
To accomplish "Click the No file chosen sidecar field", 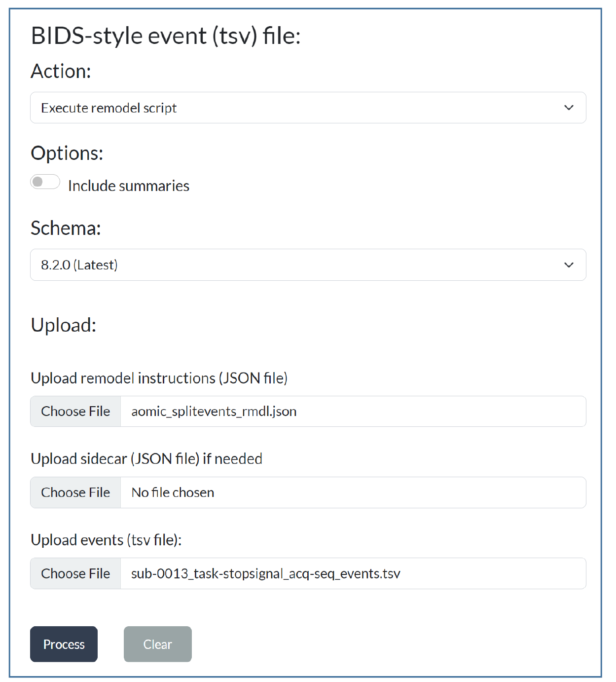I will 353,493.
